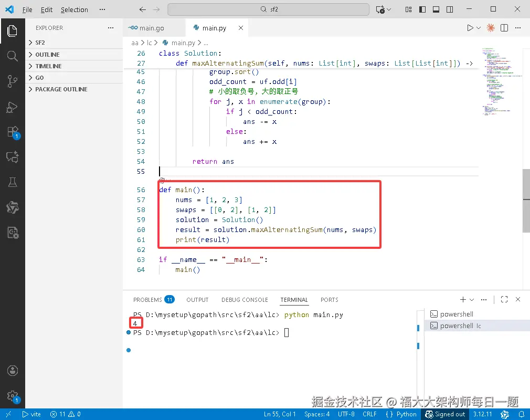Click the editor vertical scrollbar
The height and width of the screenshot is (420, 530).
pos(526,201)
